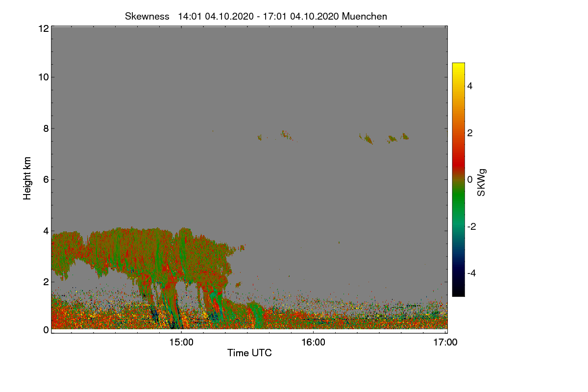Click the height tick label 12
This screenshot has width=588, height=392.
point(43,28)
